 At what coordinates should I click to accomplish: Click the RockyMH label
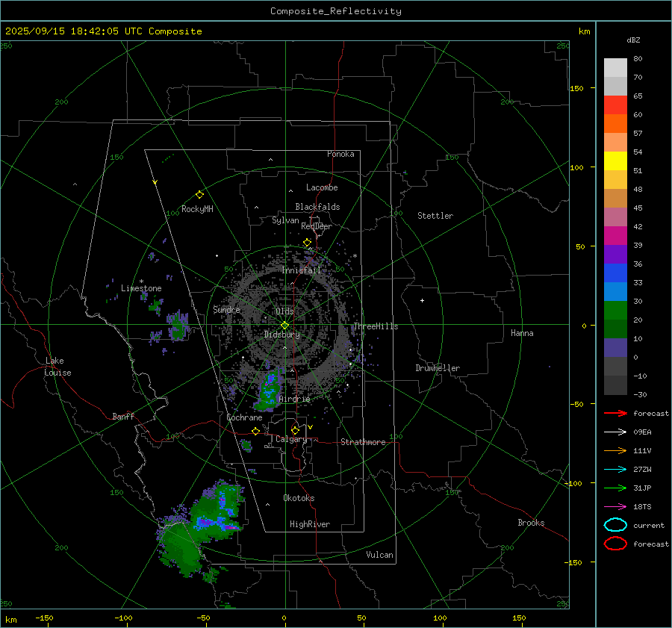pyautogui.click(x=197, y=209)
